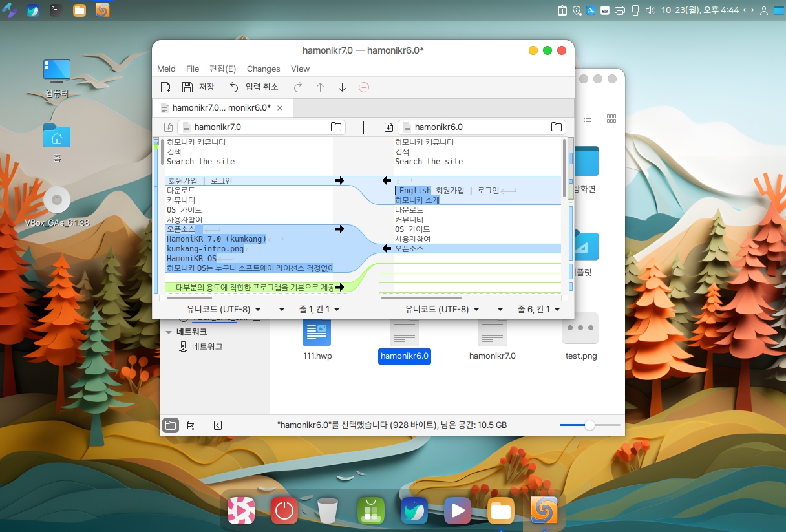The image size is (786, 532).
Task: Push right the '회원가입 | 로그인' change arrow
Action: coord(339,181)
